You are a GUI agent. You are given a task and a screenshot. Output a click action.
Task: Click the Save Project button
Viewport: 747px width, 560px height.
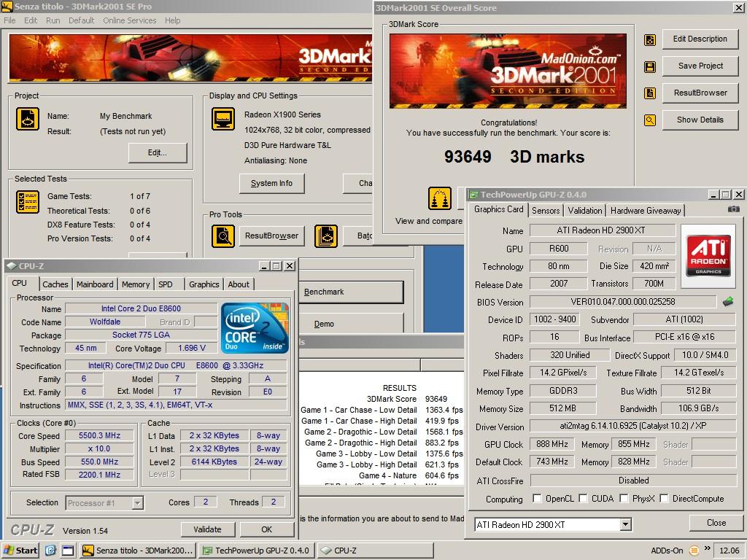pos(700,66)
